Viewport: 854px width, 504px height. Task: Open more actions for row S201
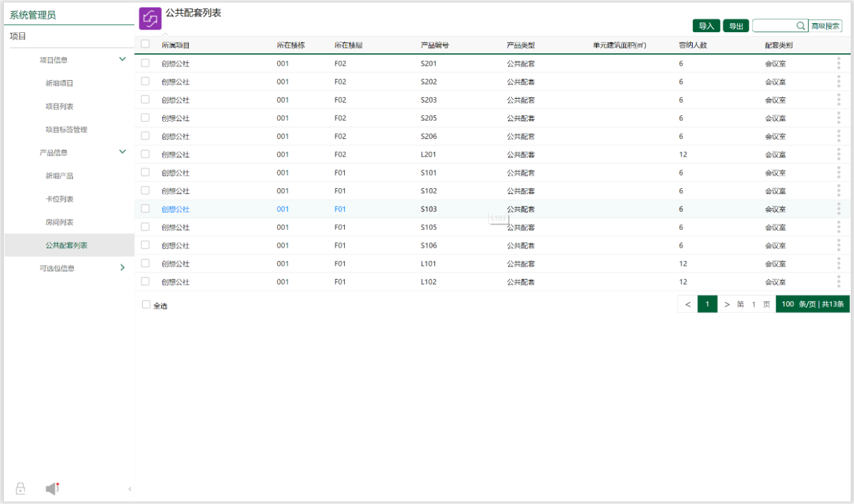click(838, 63)
